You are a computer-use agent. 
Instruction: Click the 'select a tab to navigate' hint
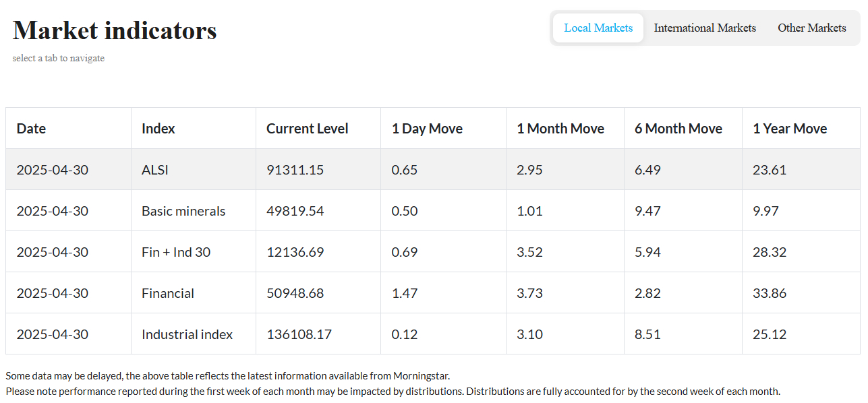(x=59, y=59)
